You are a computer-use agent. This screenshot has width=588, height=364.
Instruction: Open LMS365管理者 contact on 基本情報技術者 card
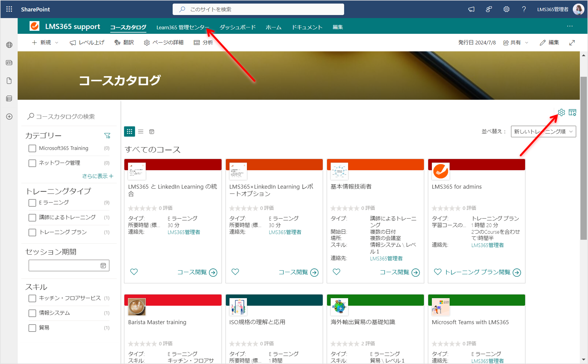click(x=386, y=259)
